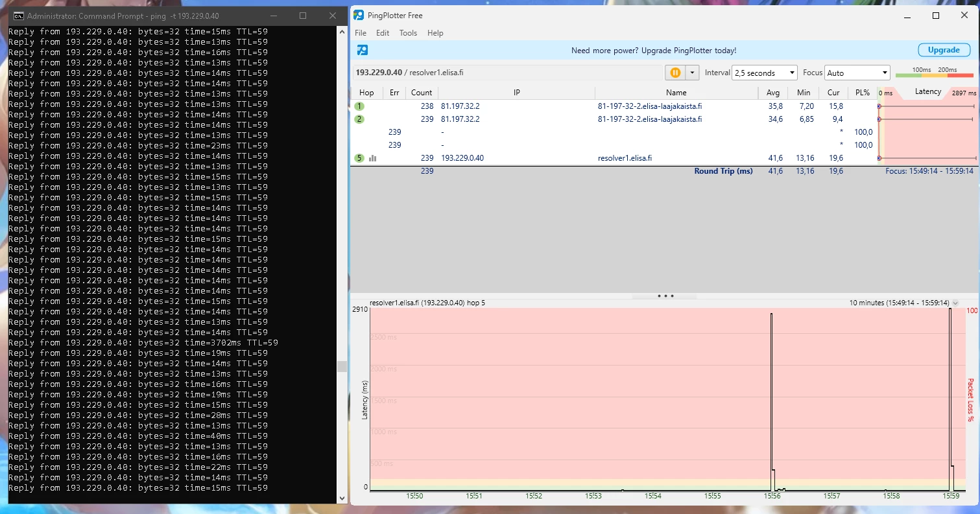Click hop 1 name 81-197-32-2.elisa-laajakaista.fi

(x=650, y=106)
